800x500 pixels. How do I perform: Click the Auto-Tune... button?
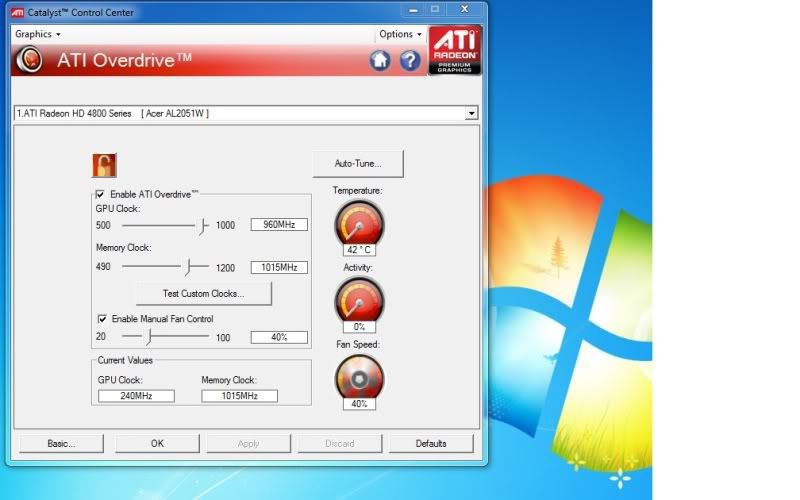358,164
